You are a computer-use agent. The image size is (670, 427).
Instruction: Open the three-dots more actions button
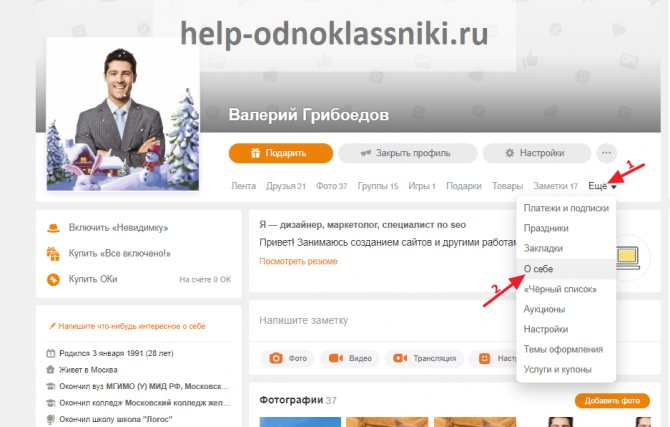[x=606, y=153]
